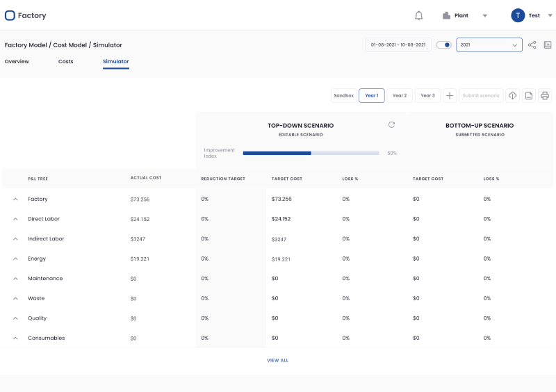Screen dimensions: 556x392
Task: Click the Factory Model breadcrumb
Action: [26, 45]
